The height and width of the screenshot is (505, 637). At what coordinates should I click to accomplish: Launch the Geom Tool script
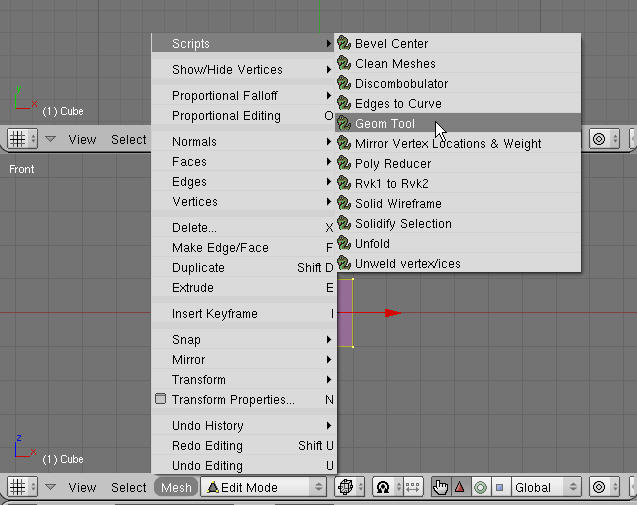pyautogui.click(x=458, y=123)
